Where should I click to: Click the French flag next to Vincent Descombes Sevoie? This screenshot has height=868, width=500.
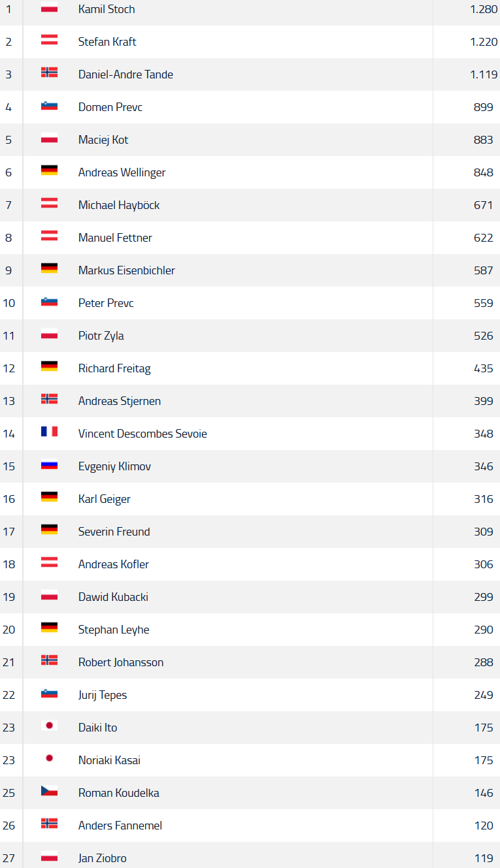49,432
